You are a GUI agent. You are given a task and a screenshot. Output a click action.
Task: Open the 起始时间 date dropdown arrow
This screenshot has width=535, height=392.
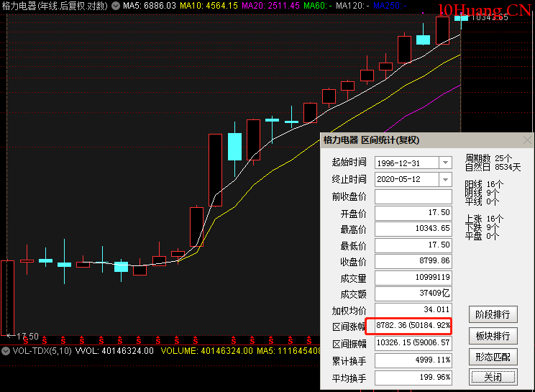pyautogui.click(x=445, y=163)
